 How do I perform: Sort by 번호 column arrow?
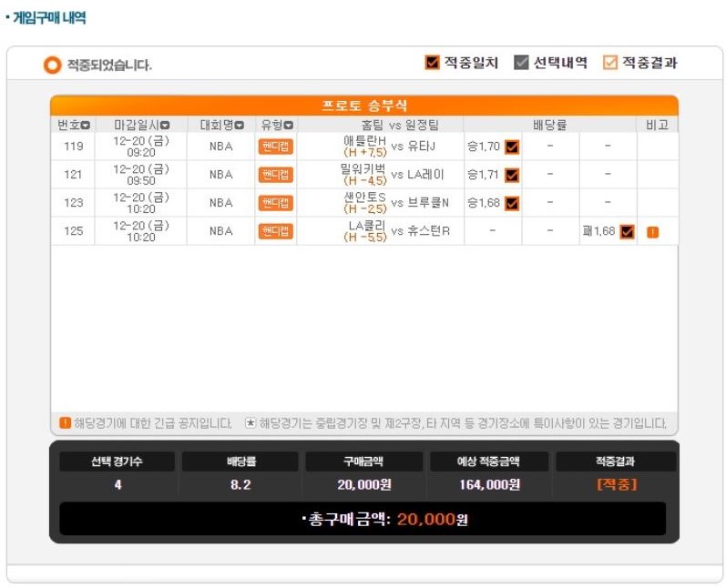86,126
